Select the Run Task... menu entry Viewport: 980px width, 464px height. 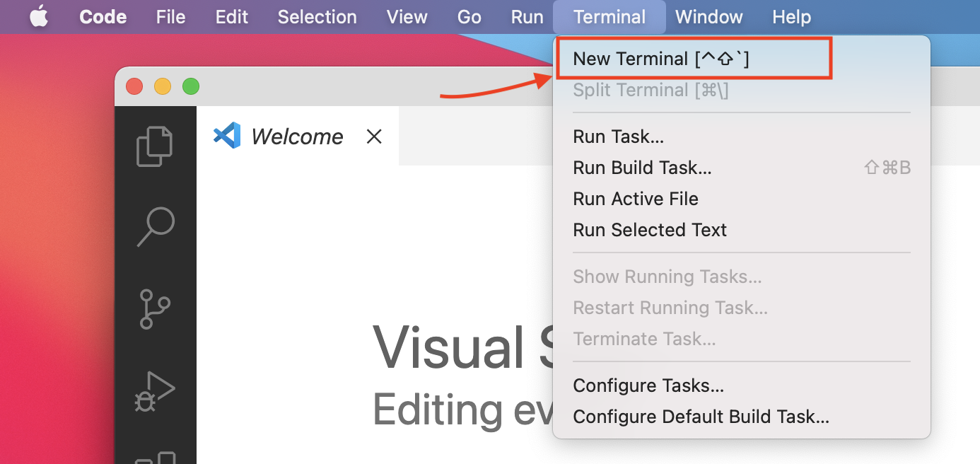pyautogui.click(x=742, y=137)
